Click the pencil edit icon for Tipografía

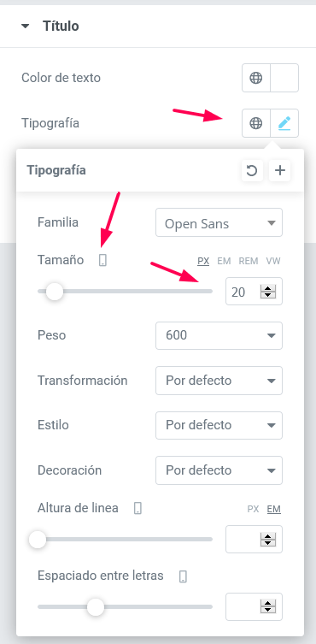click(284, 123)
